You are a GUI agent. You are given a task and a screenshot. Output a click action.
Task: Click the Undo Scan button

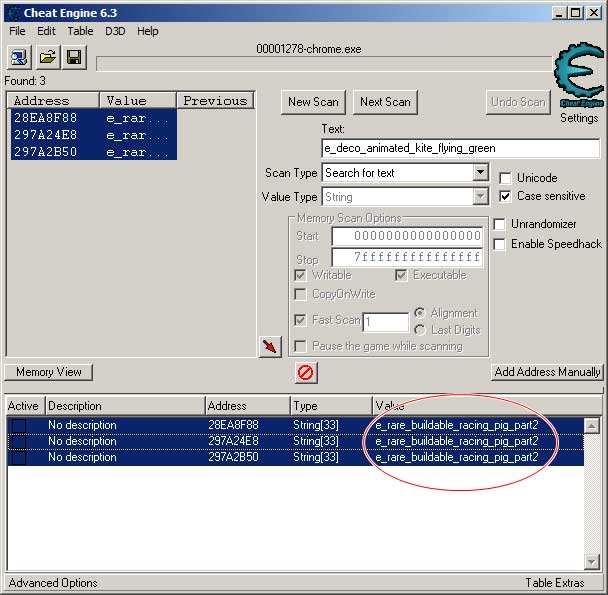tap(518, 102)
